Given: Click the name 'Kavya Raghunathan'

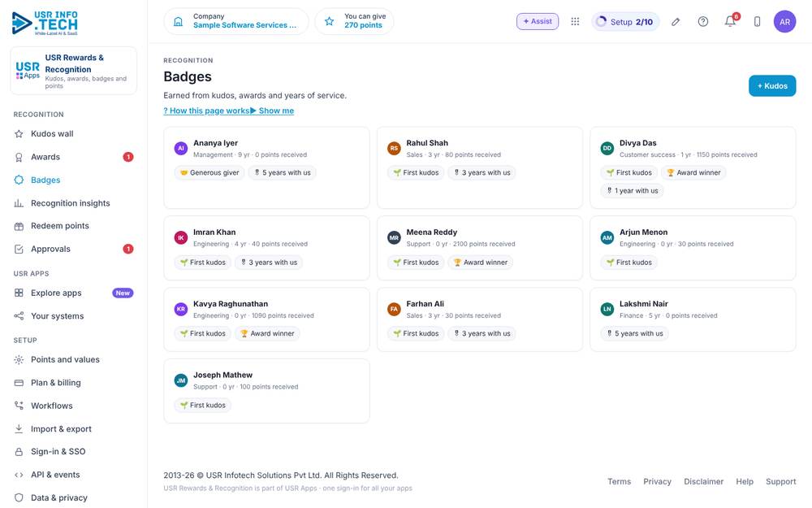Looking at the screenshot, I should [x=231, y=304].
